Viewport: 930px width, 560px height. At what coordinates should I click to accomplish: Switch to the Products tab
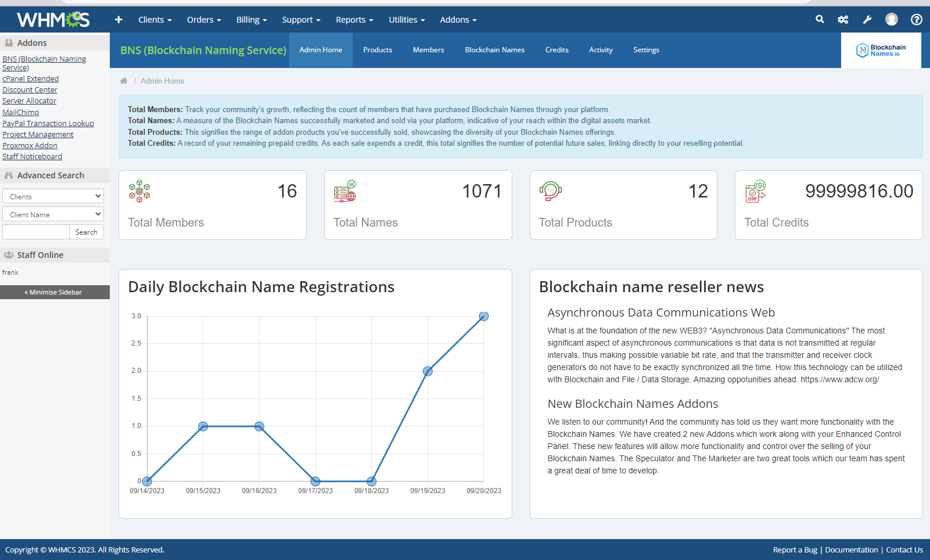(x=378, y=50)
